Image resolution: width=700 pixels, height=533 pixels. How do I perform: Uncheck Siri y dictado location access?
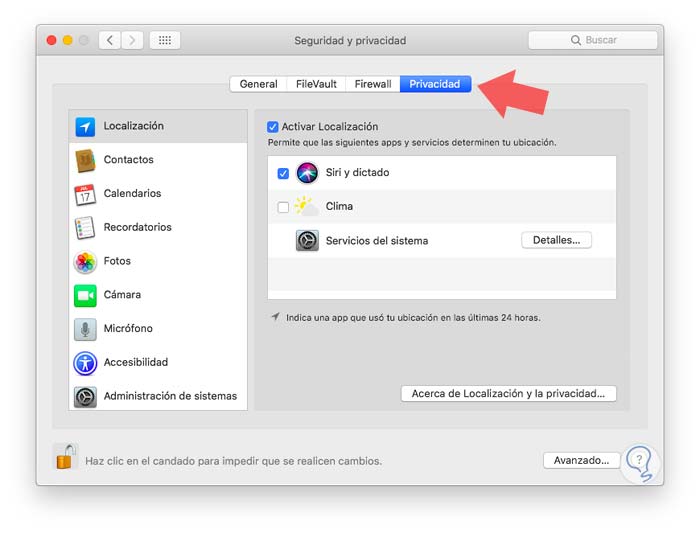(283, 173)
